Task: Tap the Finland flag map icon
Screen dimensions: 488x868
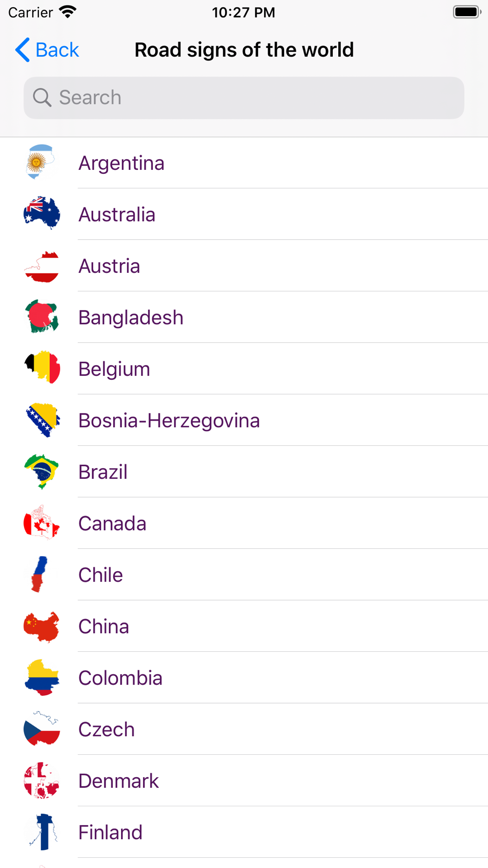Action: tap(43, 832)
